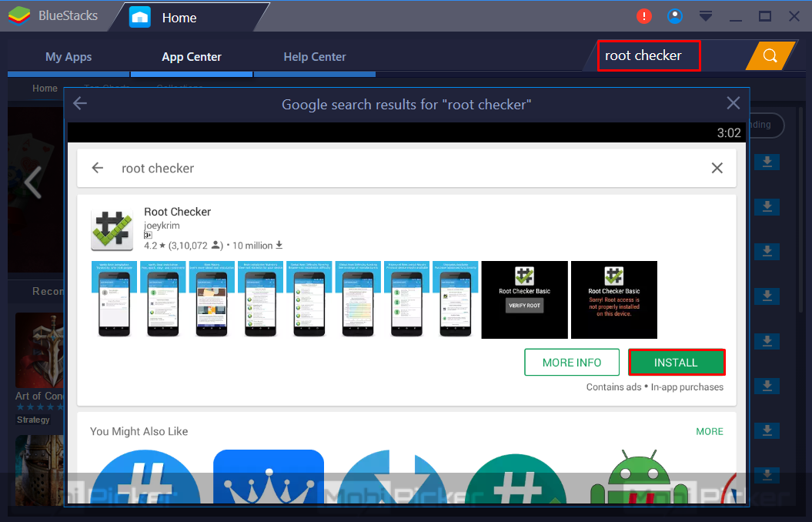This screenshot has width=812, height=522.
Task: Open the fourth Root Checker phone screenshot
Action: click(260, 299)
